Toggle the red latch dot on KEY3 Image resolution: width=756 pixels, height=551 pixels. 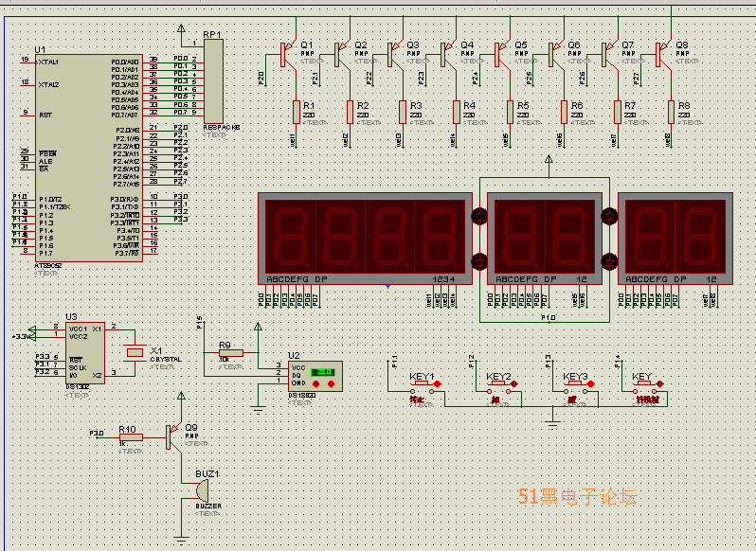pyautogui.click(x=590, y=383)
